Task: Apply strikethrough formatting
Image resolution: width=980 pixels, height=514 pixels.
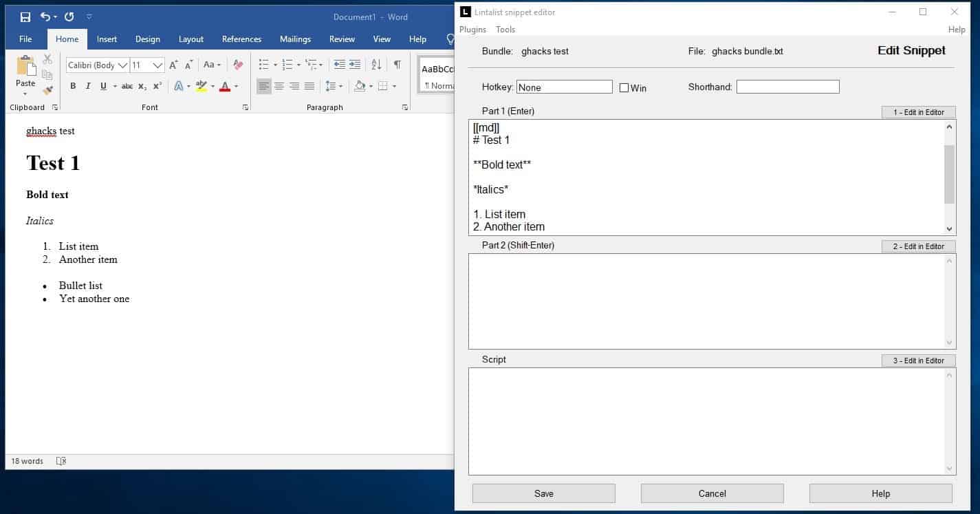Action: [x=127, y=86]
